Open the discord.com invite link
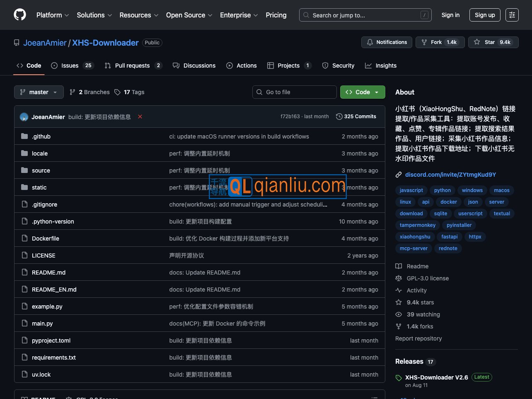 pyautogui.click(x=450, y=175)
